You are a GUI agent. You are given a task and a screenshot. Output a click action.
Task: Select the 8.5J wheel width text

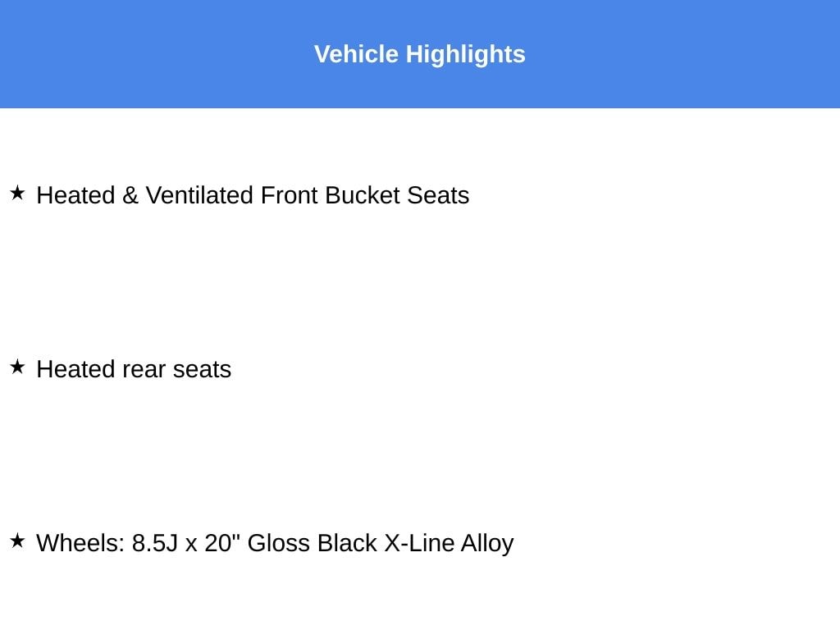click(154, 544)
